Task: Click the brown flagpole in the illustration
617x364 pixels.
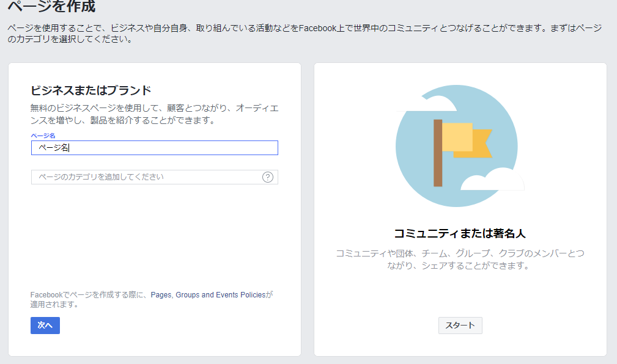Action: click(x=438, y=153)
